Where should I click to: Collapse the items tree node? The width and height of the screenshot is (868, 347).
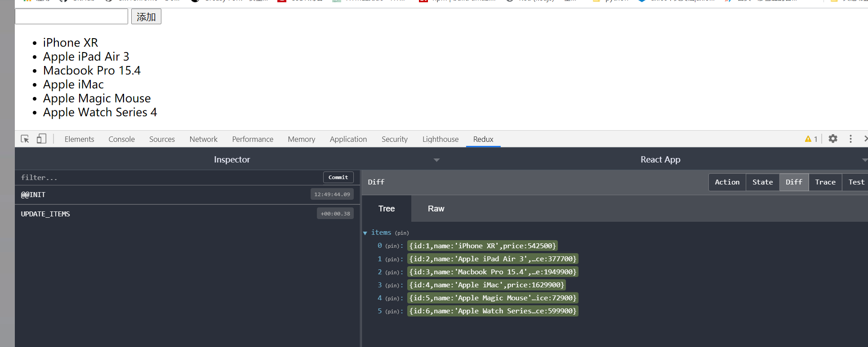[365, 233]
